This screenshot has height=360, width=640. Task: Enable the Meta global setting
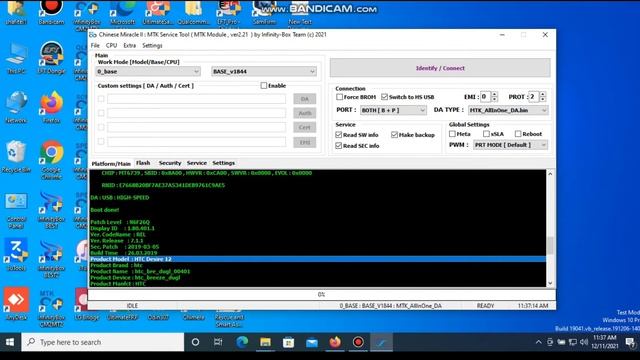click(452, 134)
